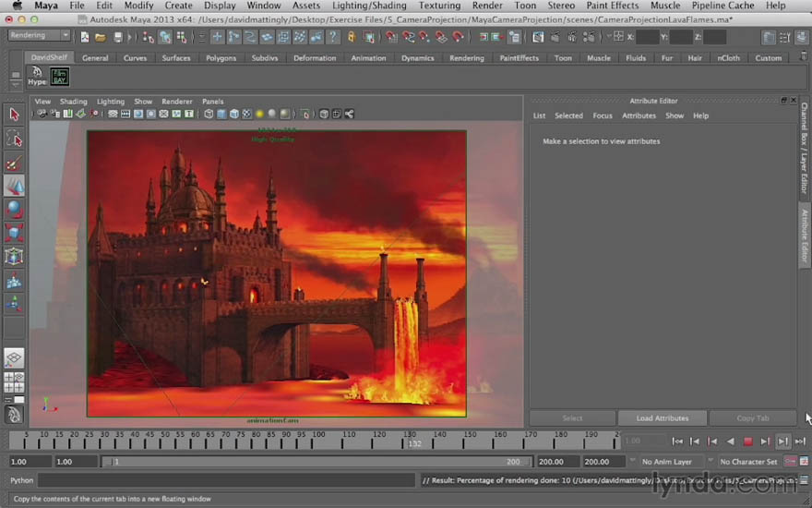Open the viewport Renderer menu
Screen dimensions: 812x508
click(177, 102)
